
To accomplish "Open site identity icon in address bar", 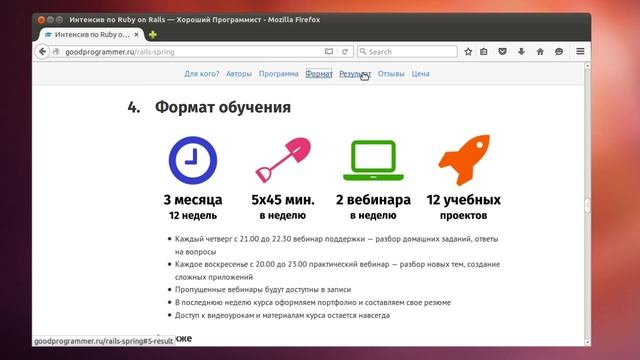I will pos(56,51).
